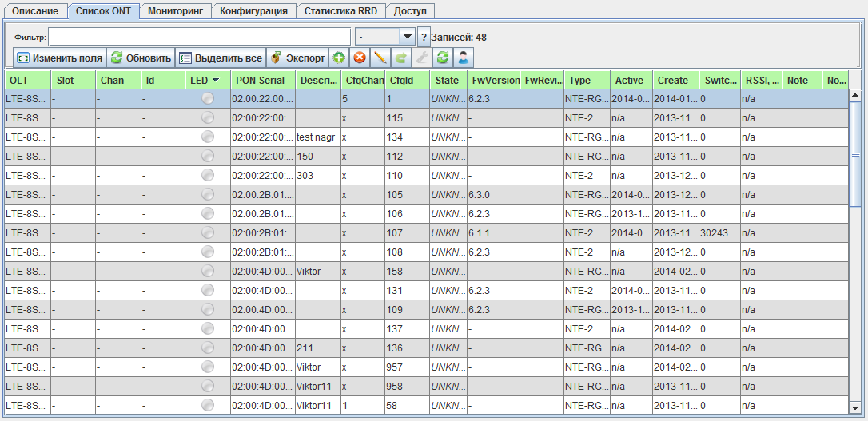This screenshot has height=421, width=868.
Task: Click LED indicator in CfgId 958 row
Action: (x=208, y=386)
